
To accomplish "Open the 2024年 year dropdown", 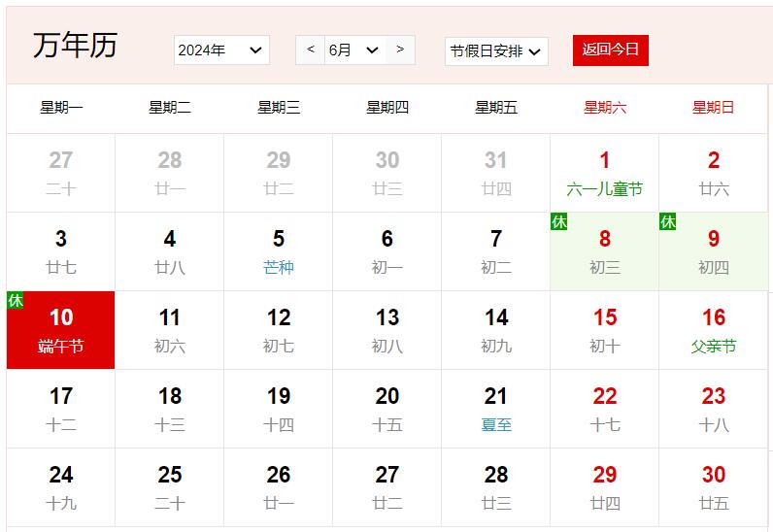I will click(221, 50).
